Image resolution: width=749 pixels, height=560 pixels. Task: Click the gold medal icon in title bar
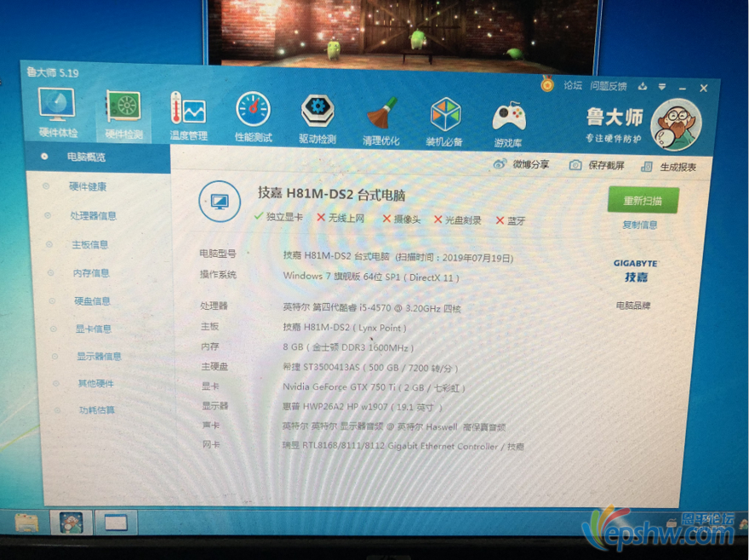click(547, 84)
